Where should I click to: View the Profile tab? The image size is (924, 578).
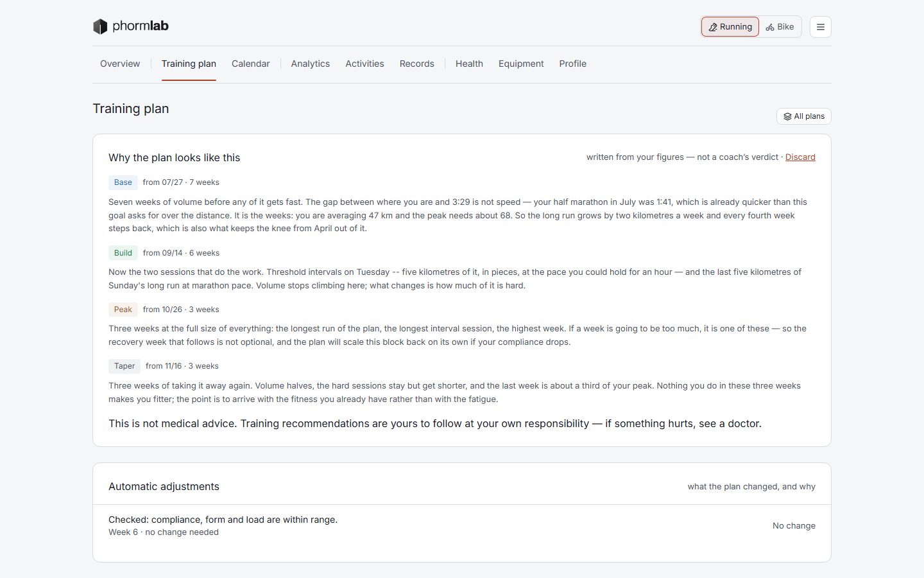pos(573,64)
